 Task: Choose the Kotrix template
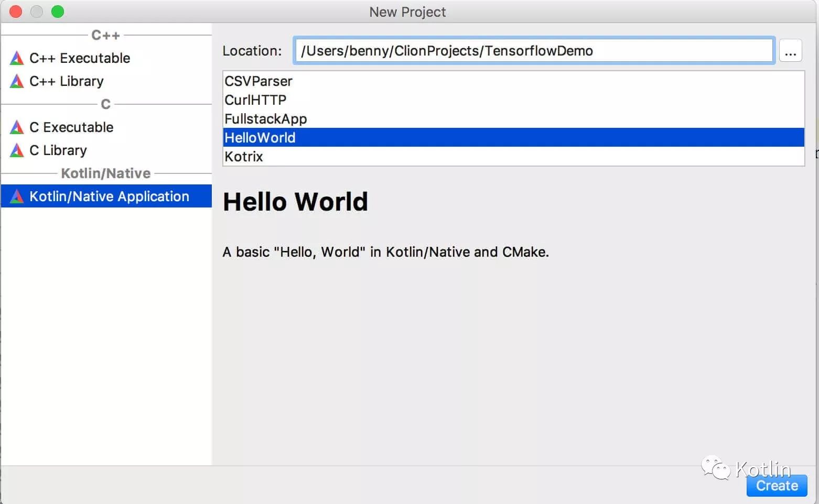[x=514, y=157]
